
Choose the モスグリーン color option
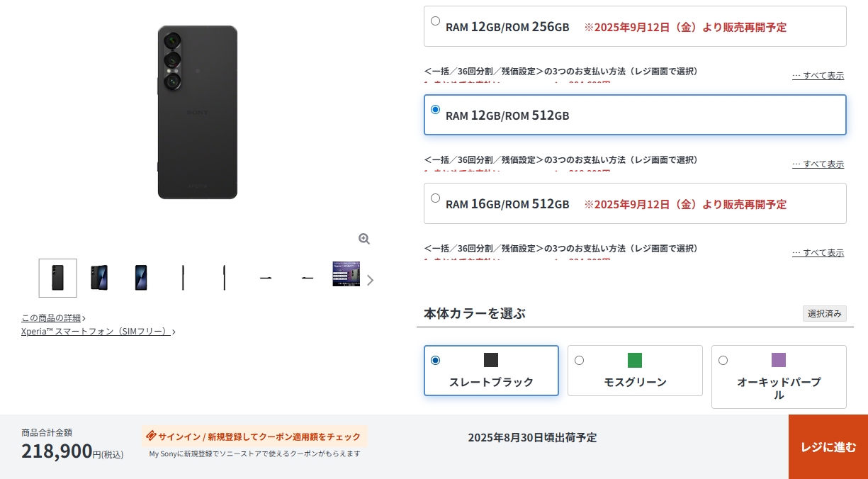click(x=635, y=371)
